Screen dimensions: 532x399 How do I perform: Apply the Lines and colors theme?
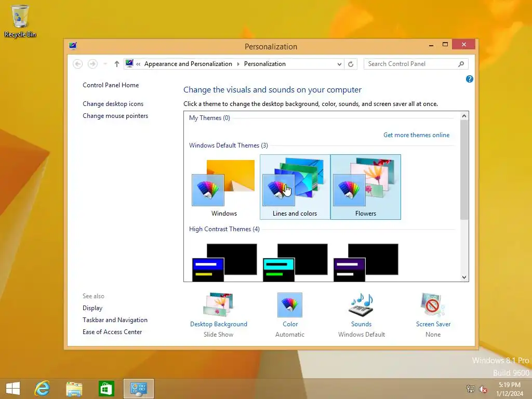tap(295, 187)
